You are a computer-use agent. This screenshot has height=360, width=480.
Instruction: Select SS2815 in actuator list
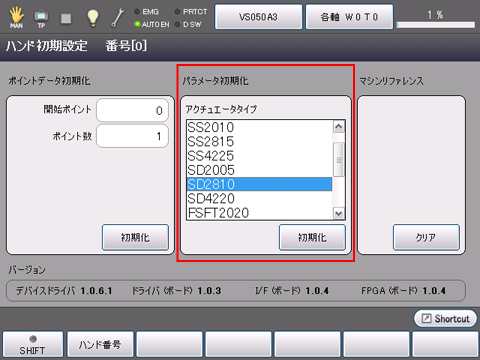259,142
